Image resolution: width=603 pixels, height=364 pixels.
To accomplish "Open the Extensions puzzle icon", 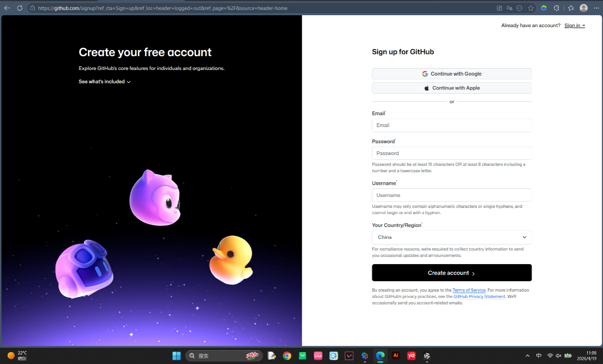I will [557, 8].
